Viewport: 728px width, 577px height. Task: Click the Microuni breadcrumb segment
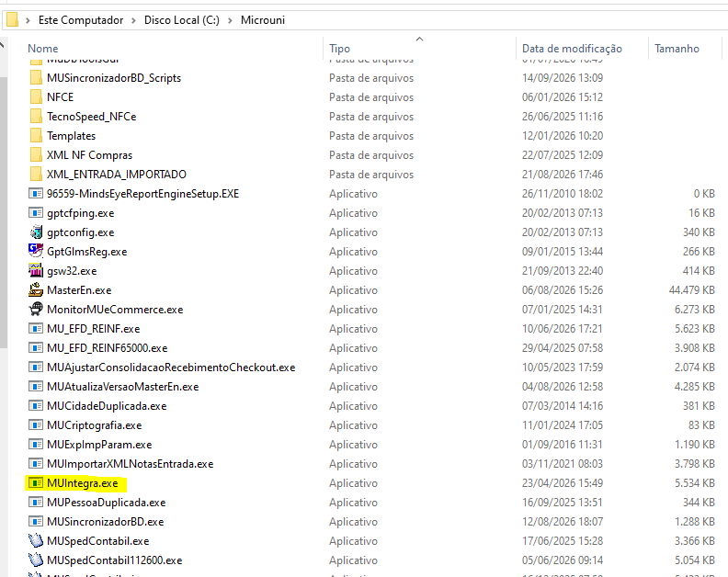click(263, 20)
